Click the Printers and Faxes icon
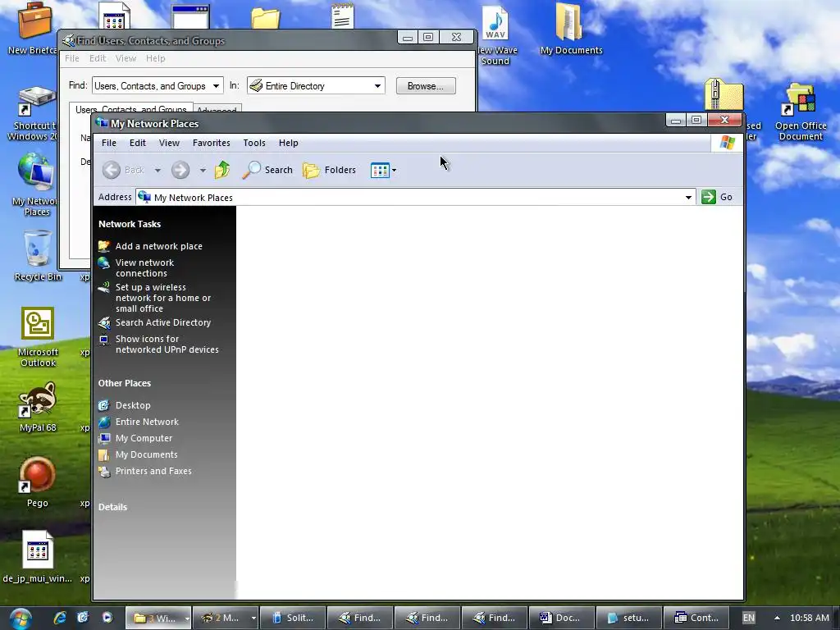Screen dimensions: 840x630 point(104,472)
